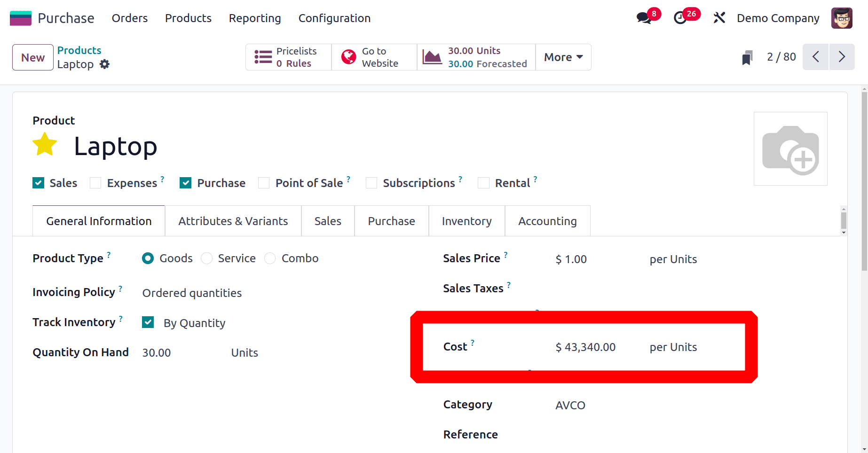Screen dimensions: 868x453
Task: Click the gear icon next to Laptop
Action: click(x=104, y=64)
